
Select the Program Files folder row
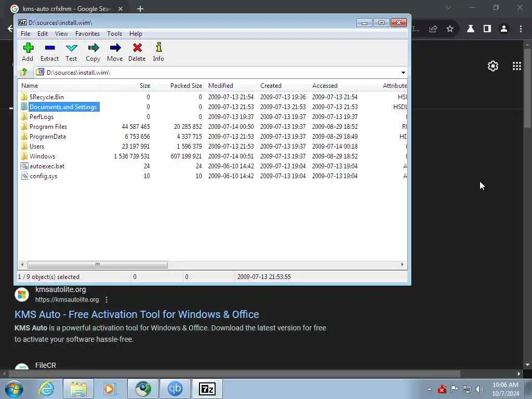(213, 127)
